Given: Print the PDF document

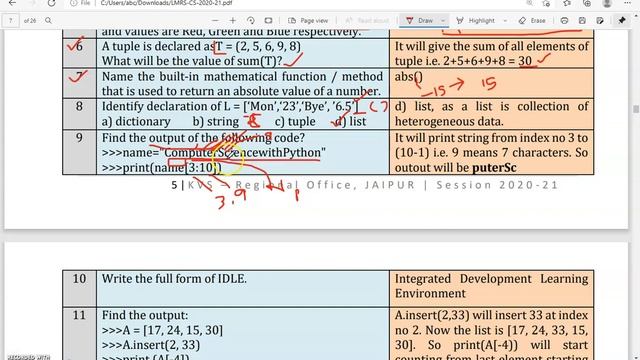Looking at the screenshot, I should click(564, 20).
